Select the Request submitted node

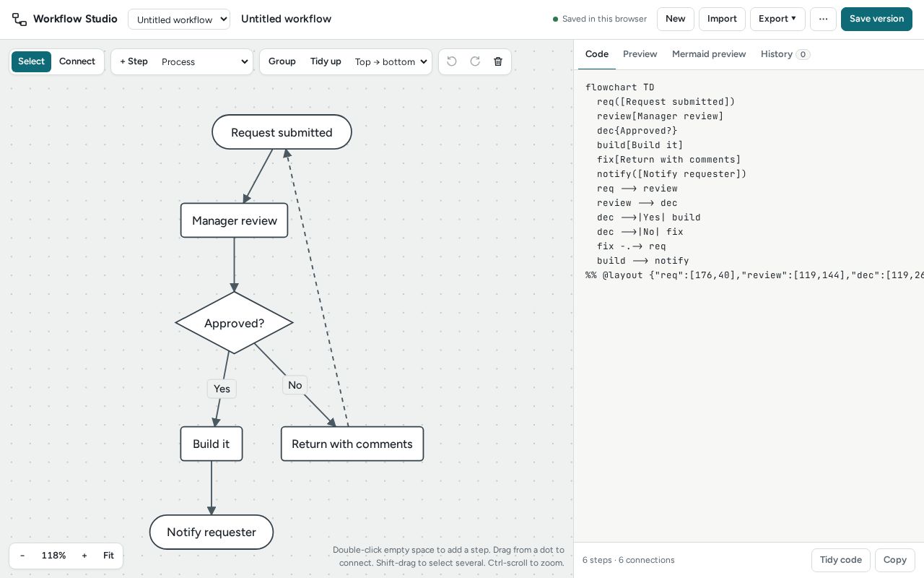(282, 132)
